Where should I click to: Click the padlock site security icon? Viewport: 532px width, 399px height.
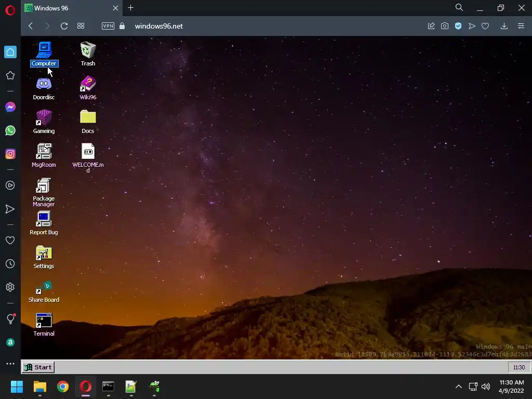[122, 26]
